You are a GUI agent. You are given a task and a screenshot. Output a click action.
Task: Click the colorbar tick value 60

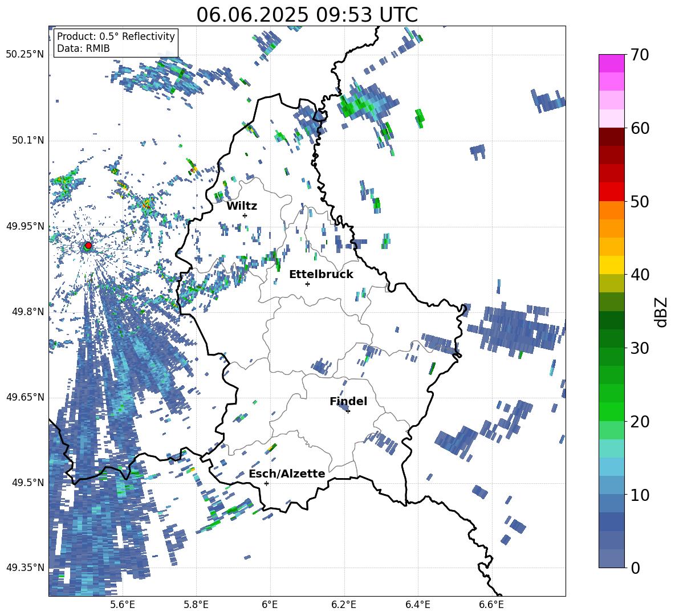(x=639, y=128)
